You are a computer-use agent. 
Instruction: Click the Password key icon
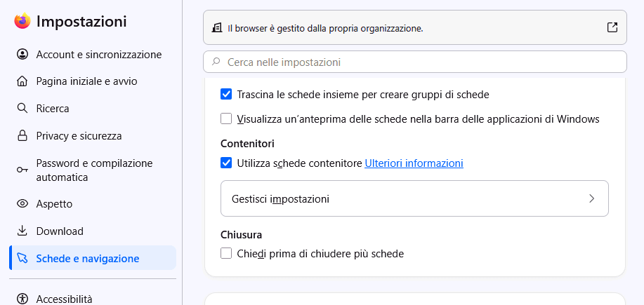(22, 170)
